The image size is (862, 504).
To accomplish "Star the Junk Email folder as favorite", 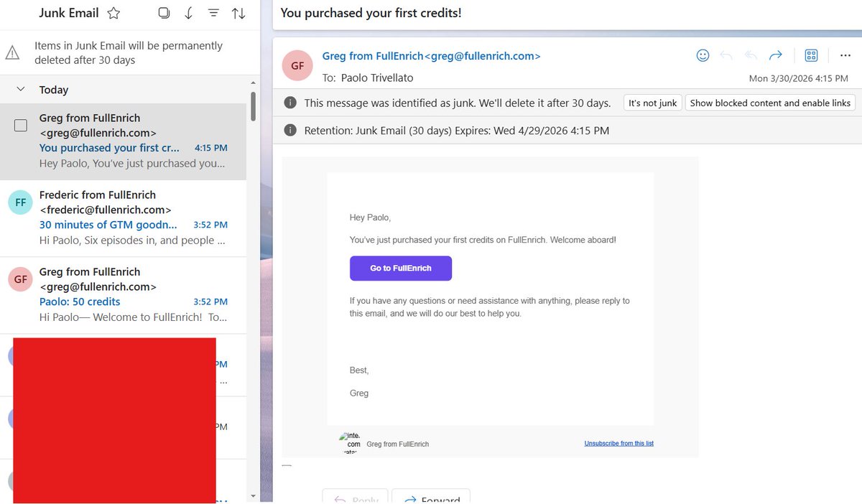I will click(x=113, y=13).
